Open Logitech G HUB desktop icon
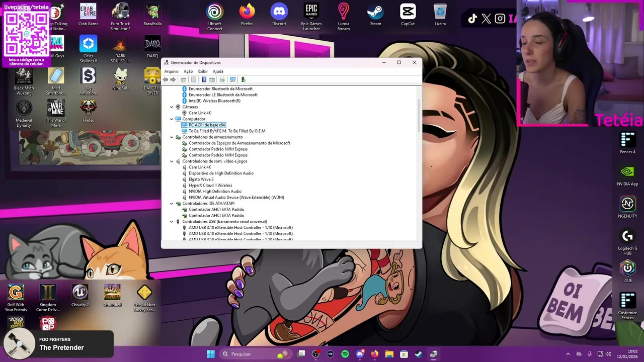 [627, 242]
